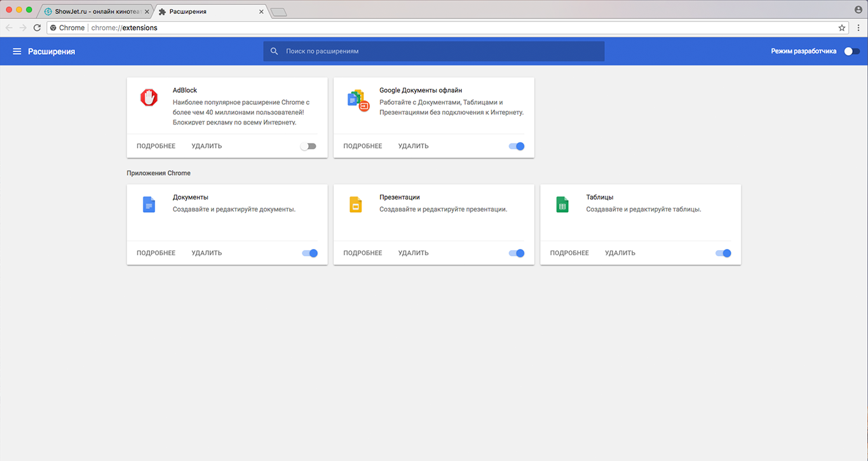
Task: Bookmark this page with the star icon
Action: pos(842,28)
